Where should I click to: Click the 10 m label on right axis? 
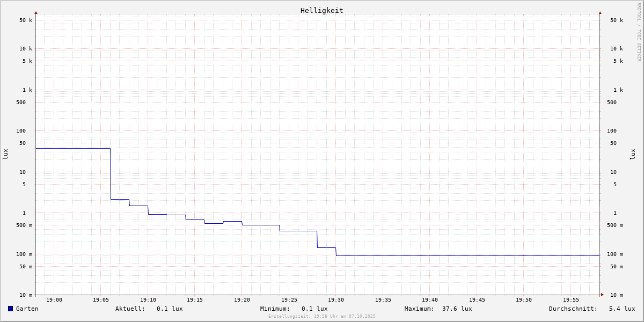pos(617,295)
